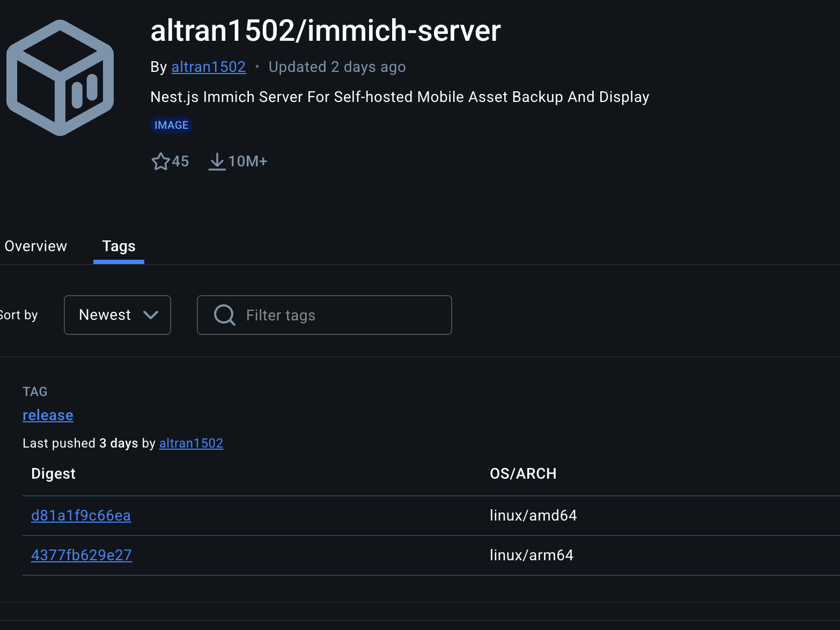This screenshot has height=630, width=840.
Task: Click the chevron arrow in the sort dropdown
Action: (151, 315)
